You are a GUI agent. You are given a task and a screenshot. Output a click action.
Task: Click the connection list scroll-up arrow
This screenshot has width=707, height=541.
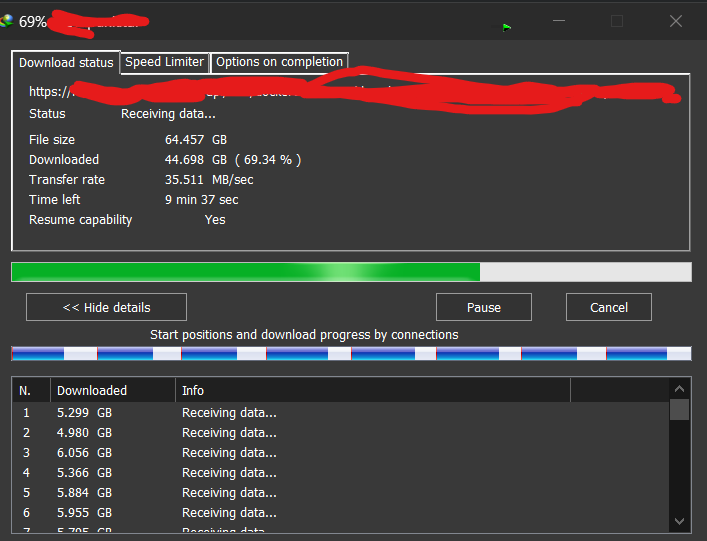(679, 389)
